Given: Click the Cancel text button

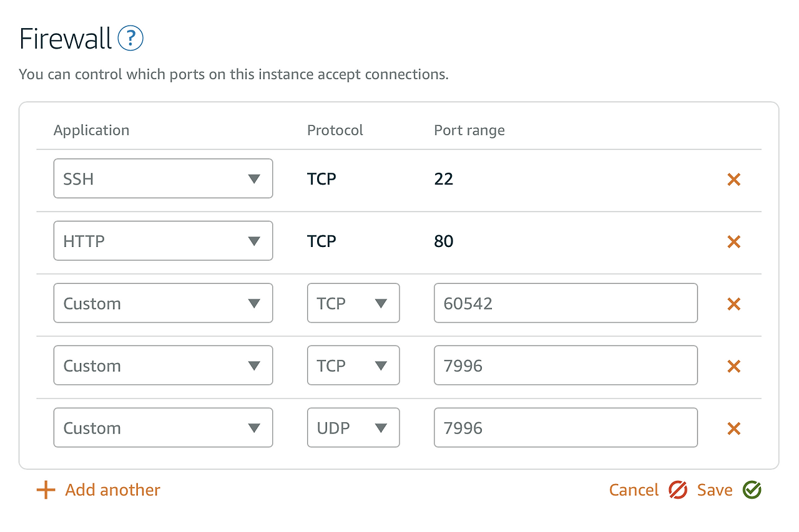Looking at the screenshot, I should 634,490.
